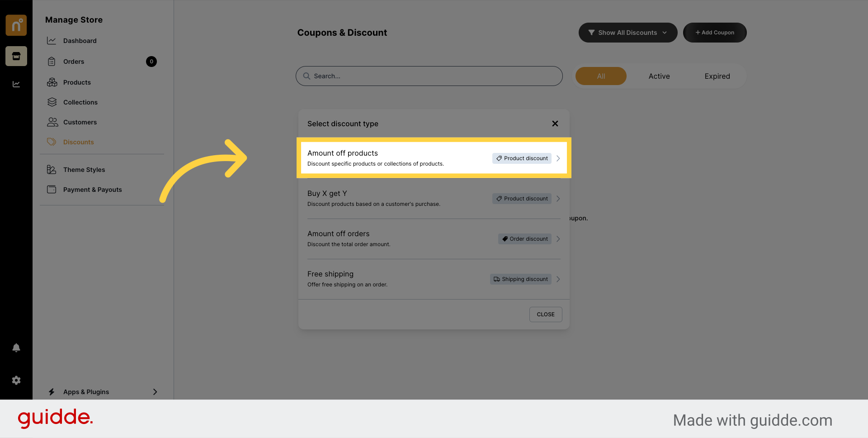Choose Amount off orders option

(434, 238)
